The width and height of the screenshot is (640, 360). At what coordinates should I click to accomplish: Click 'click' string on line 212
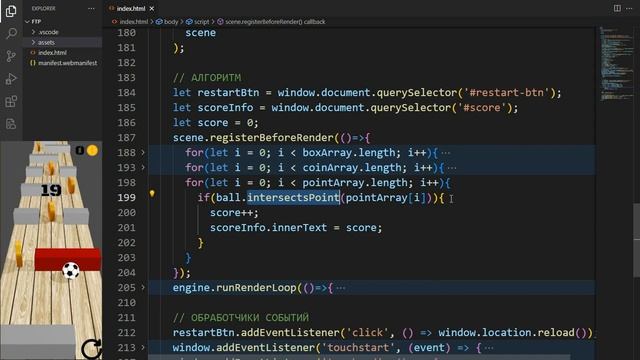point(367,333)
